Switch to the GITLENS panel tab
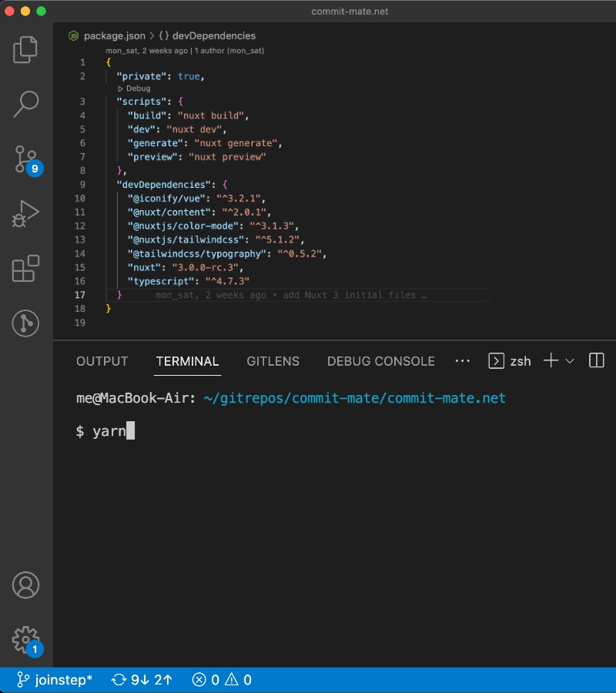616x693 pixels. click(x=273, y=361)
